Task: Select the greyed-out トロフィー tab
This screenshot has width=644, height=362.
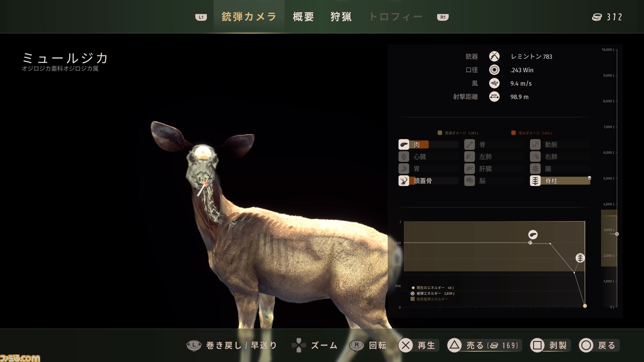Action: (395, 17)
